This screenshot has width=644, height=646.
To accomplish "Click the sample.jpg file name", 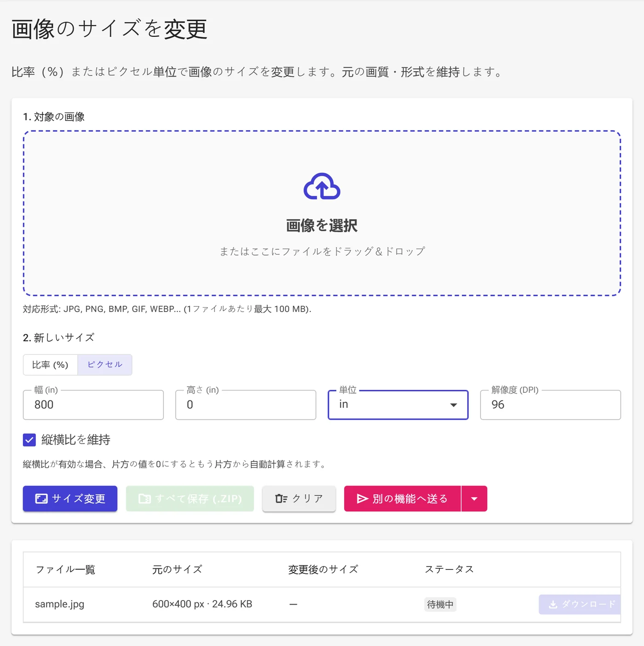I will pyautogui.click(x=60, y=604).
